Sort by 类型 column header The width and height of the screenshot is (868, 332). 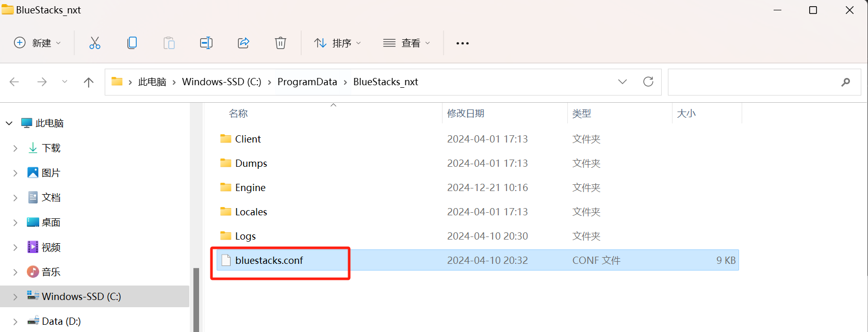click(582, 114)
